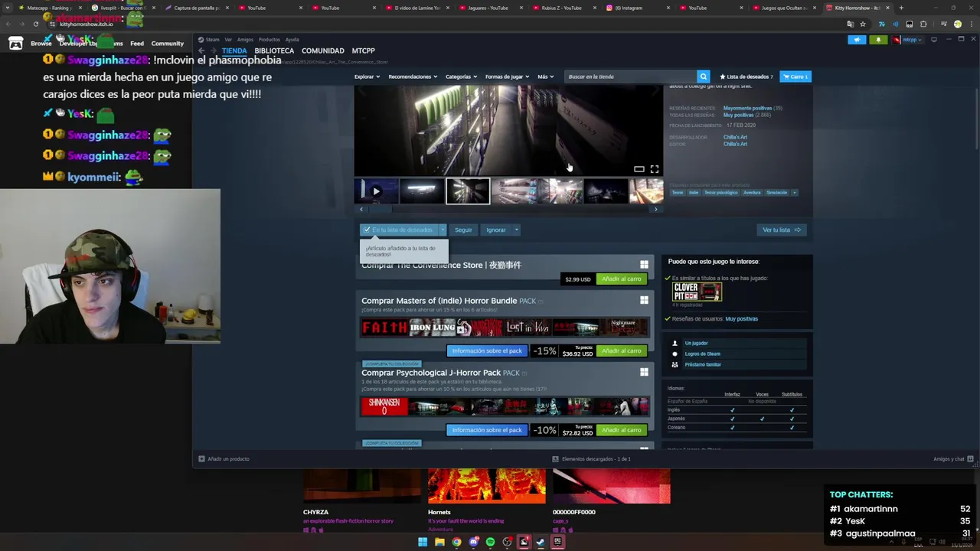This screenshot has height=551, width=980.
Task: Open 'Amigos y chat' in Steam footer
Action: pyautogui.click(x=953, y=459)
